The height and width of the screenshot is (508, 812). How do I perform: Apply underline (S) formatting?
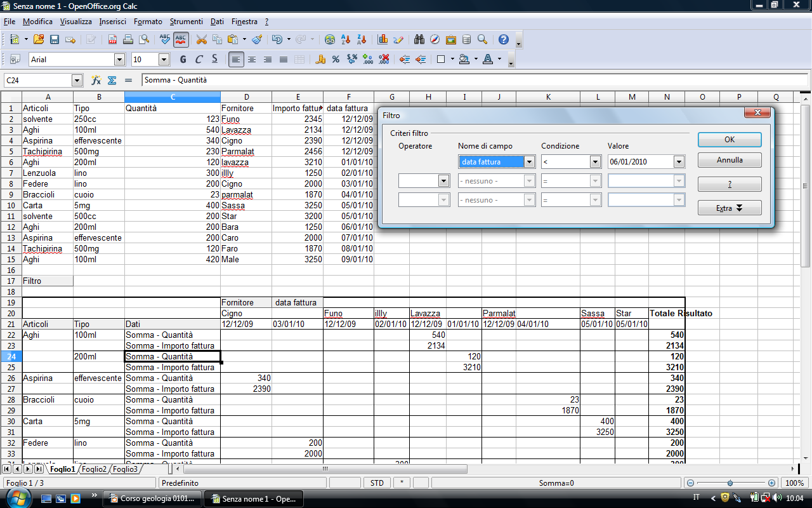214,59
